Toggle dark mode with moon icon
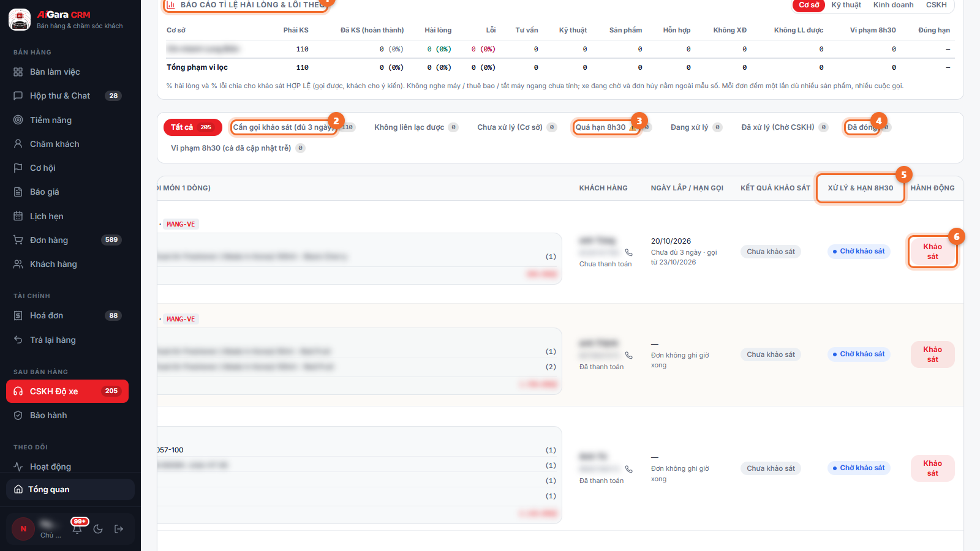The height and width of the screenshot is (551, 980). pos(98,529)
